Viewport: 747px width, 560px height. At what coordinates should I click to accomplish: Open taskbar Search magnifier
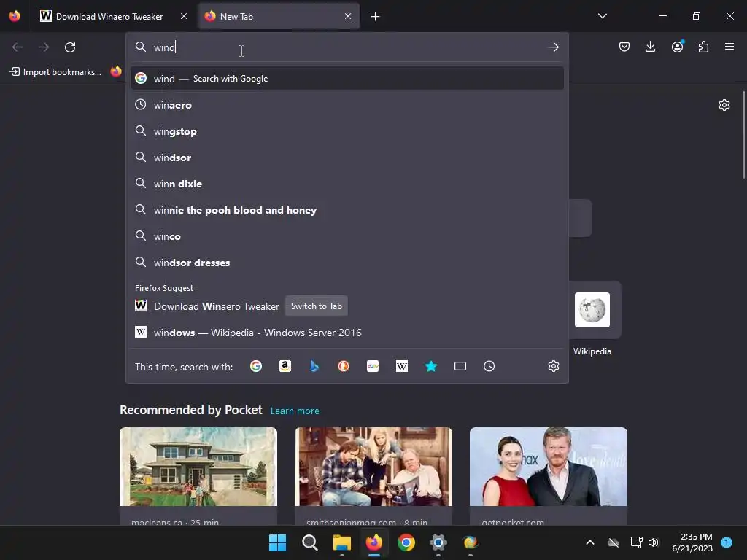[x=309, y=542]
